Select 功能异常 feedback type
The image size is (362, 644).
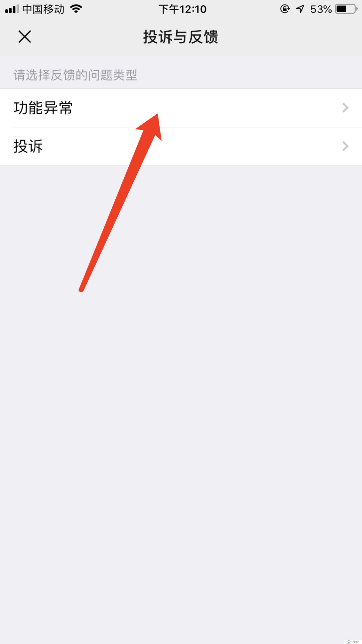pyautogui.click(x=181, y=108)
